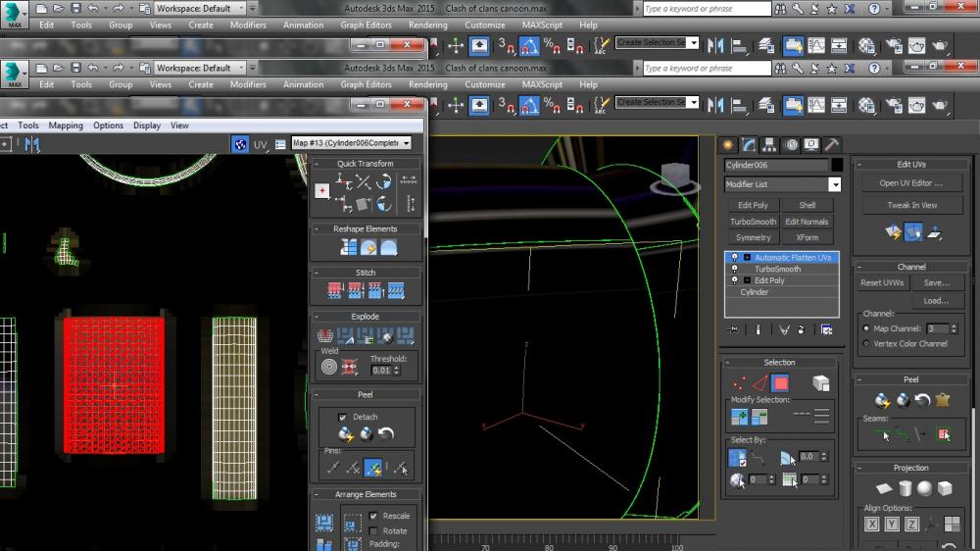The height and width of the screenshot is (551, 980).
Task: Click Straighten Selection in Reshape Elements
Action: 348,248
